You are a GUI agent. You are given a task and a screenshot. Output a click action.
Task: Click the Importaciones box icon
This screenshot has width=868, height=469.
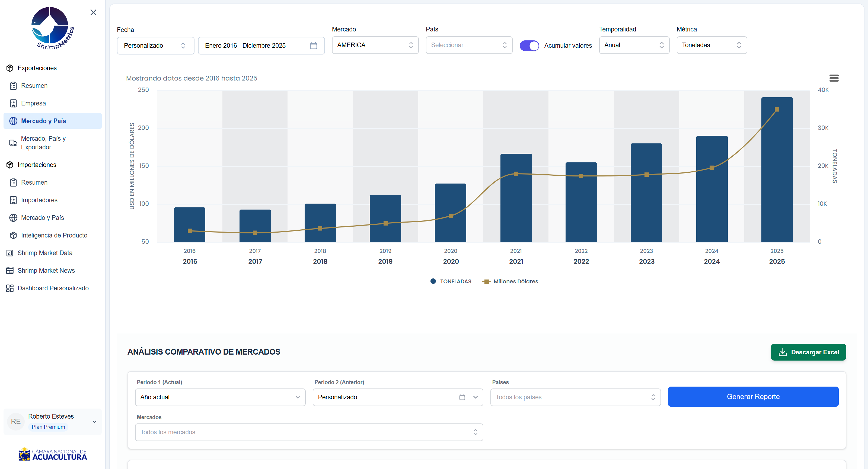(x=10, y=165)
